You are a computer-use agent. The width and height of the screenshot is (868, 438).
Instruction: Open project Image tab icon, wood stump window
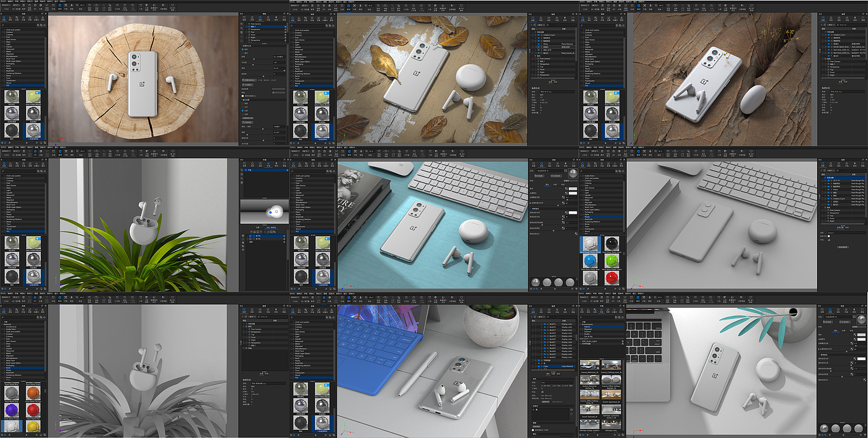[x=284, y=18]
